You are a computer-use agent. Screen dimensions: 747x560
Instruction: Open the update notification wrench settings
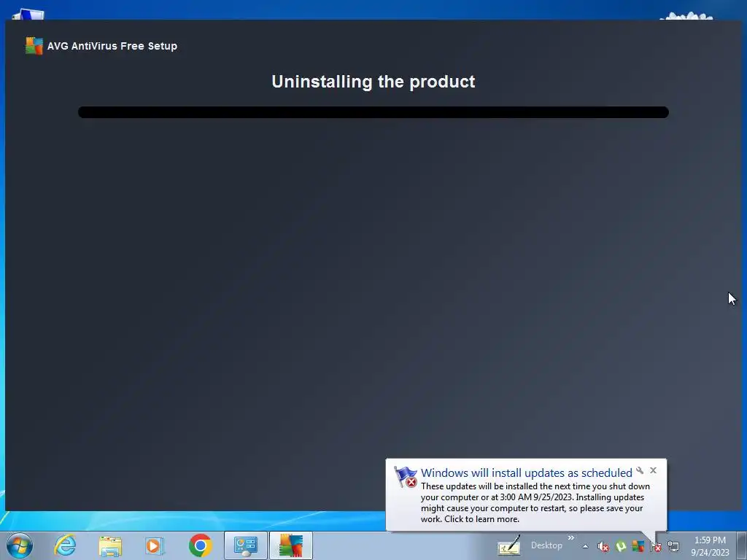[640, 470]
